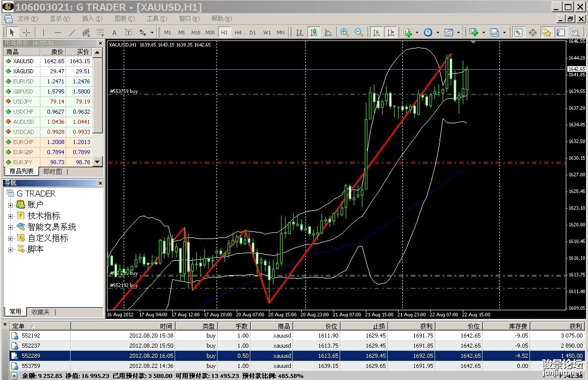Expand the 账户 tree node
This screenshot has width=588, height=380.
click(11, 205)
